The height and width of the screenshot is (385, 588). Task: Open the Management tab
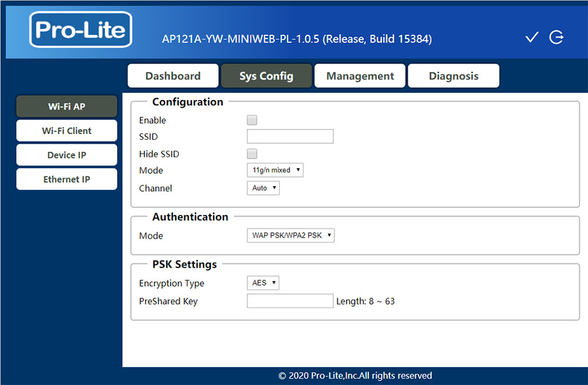click(x=360, y=76)
